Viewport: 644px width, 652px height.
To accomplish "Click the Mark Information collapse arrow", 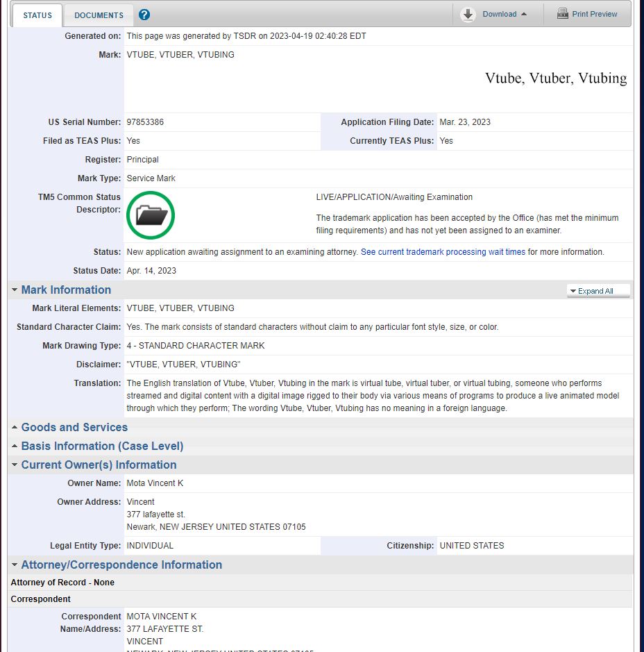I will pos(15,290).
